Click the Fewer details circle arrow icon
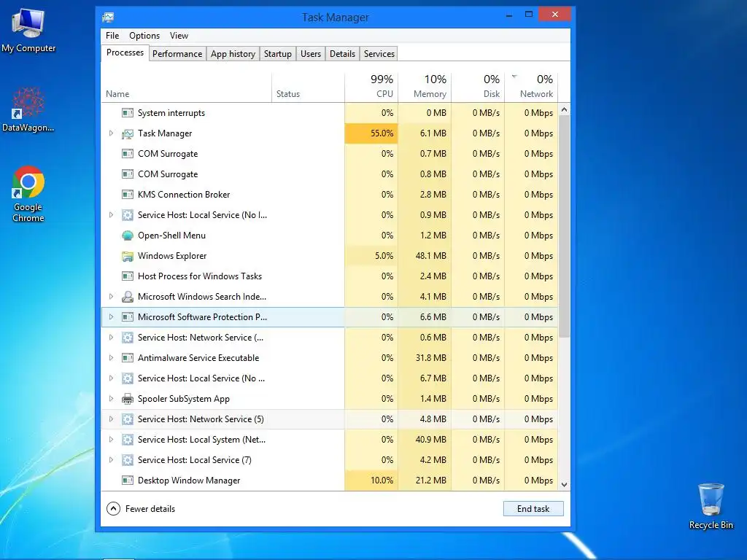Image resolution: width=747 pixels, height=560 pixels. [113, 508]
